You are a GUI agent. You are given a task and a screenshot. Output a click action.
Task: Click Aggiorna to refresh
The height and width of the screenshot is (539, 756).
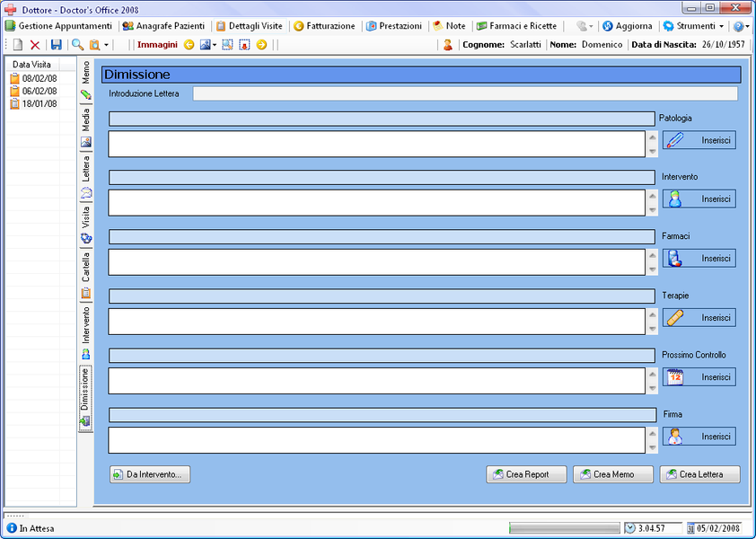click(628, 26)
